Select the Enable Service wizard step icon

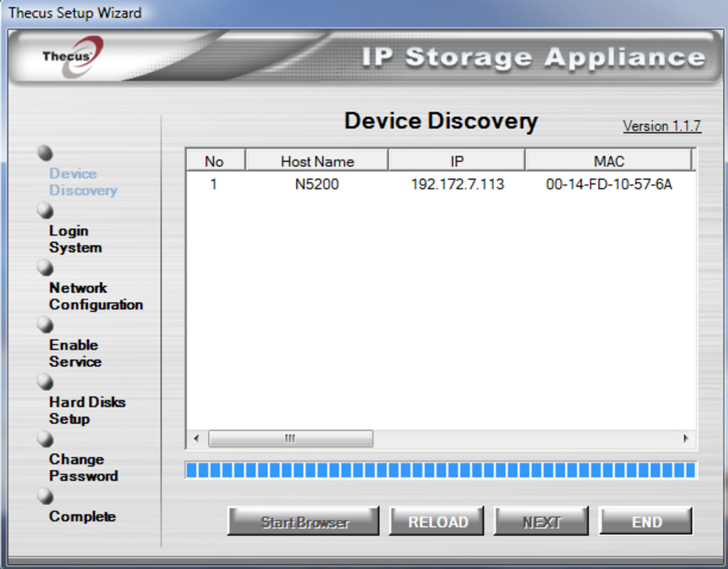pyautogui.click(x=44, y=325)
